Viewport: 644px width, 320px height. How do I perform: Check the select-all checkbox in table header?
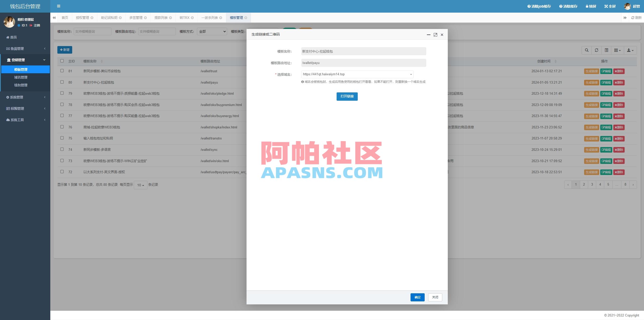tap(62, 61)
